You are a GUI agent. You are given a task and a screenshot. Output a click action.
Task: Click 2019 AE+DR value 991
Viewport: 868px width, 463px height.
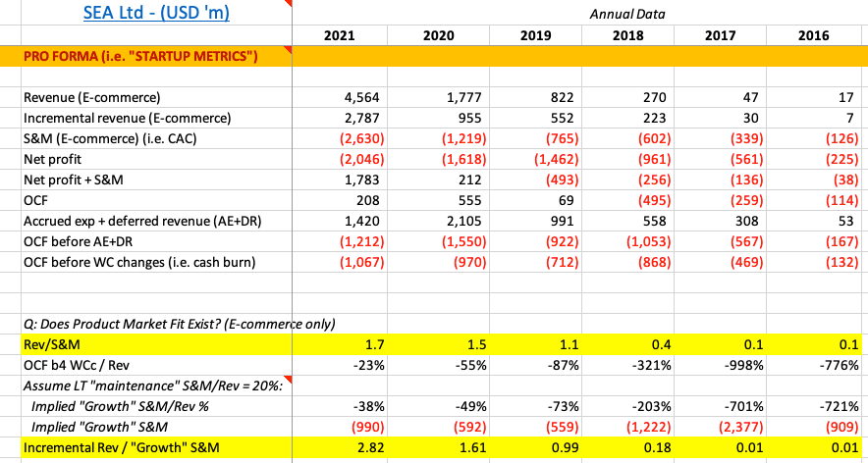pyautogui.click(x=562, y=222)
